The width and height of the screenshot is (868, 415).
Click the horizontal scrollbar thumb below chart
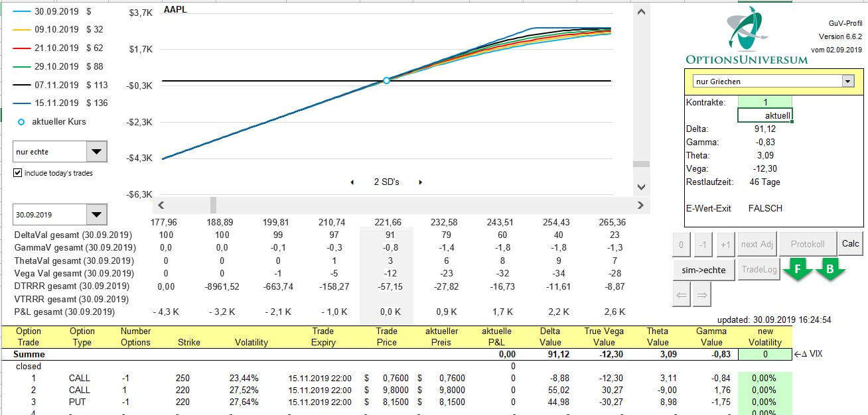pos(213,205)
